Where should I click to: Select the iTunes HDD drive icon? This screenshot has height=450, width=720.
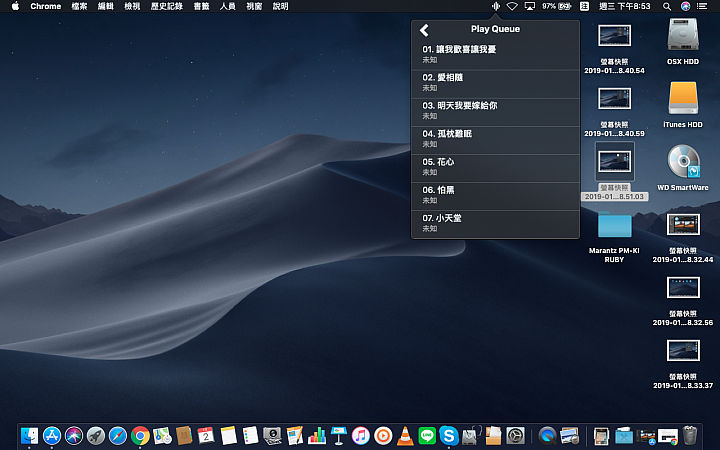tap(683, 98)
